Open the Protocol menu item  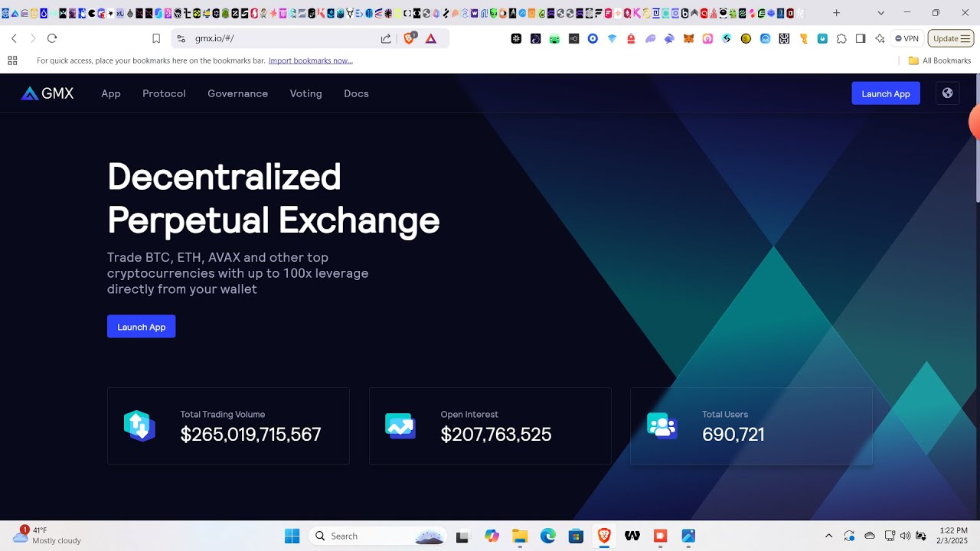tap(164, 93)
